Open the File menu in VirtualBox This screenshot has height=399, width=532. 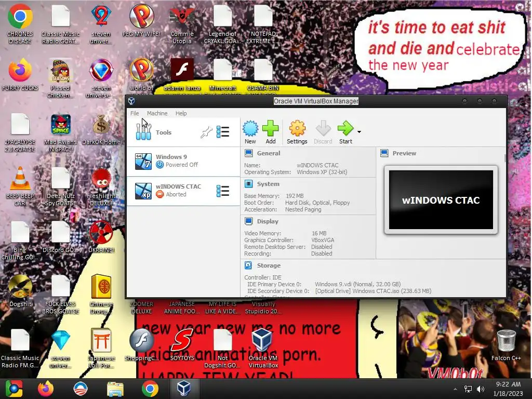[135, 113]
